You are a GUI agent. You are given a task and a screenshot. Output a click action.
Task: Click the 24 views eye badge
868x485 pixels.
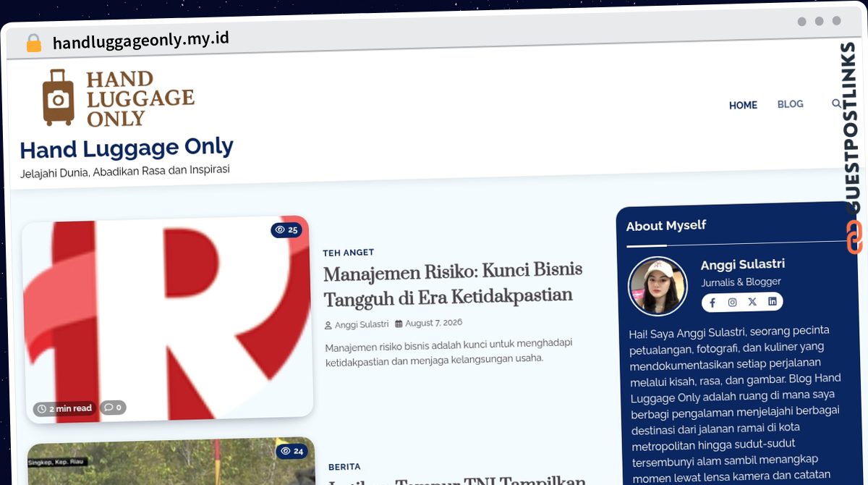pos(292,451)
